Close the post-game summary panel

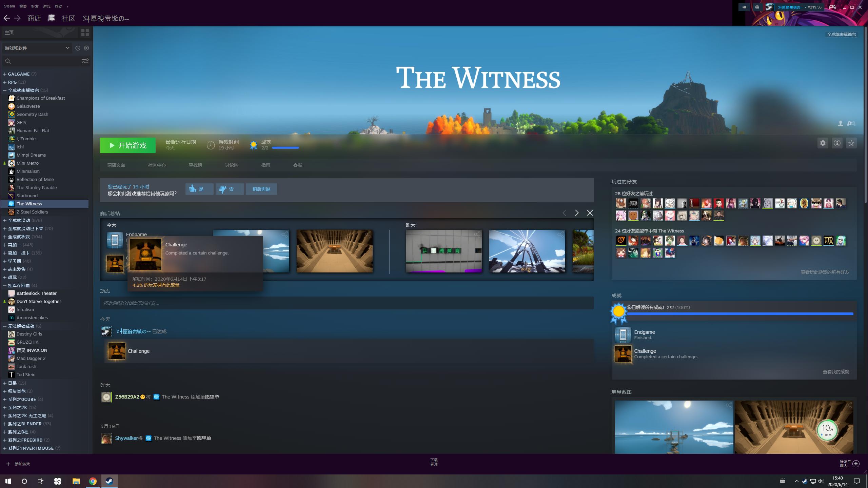[590, 213]
